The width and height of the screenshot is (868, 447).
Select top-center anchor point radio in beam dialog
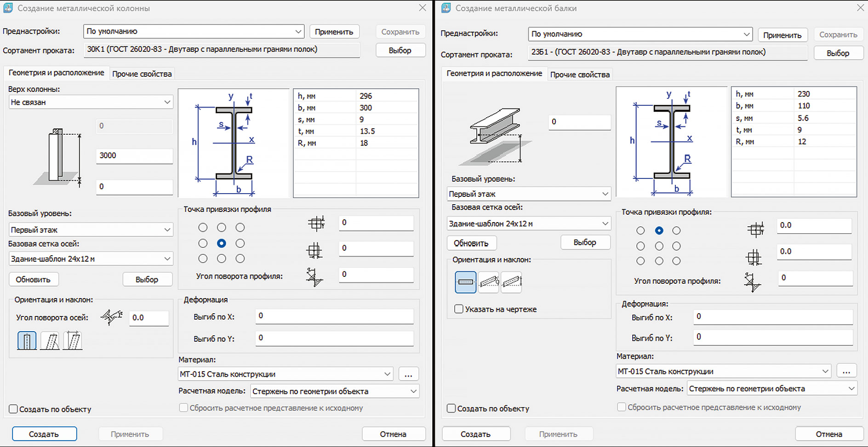[659, 230]
